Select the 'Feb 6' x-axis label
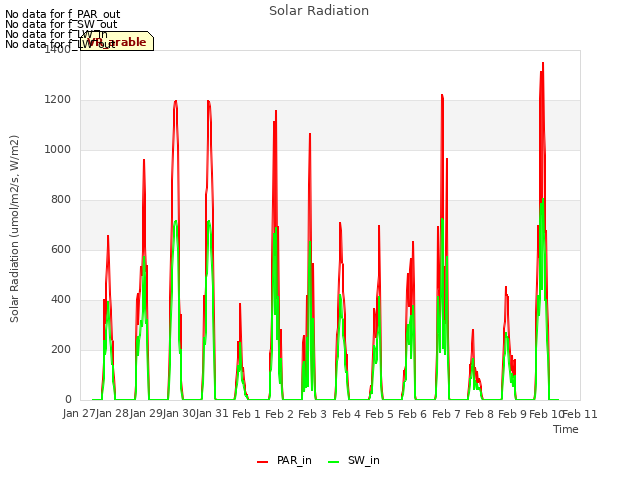640x480 pixels. tap(412, 414)
